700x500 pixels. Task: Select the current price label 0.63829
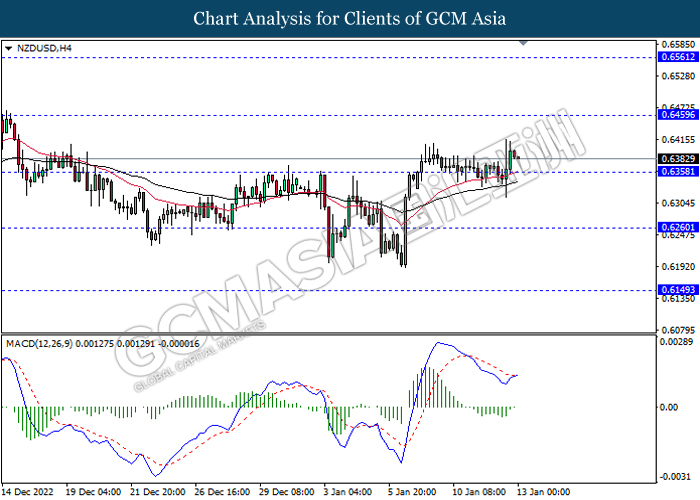point(678,159)
